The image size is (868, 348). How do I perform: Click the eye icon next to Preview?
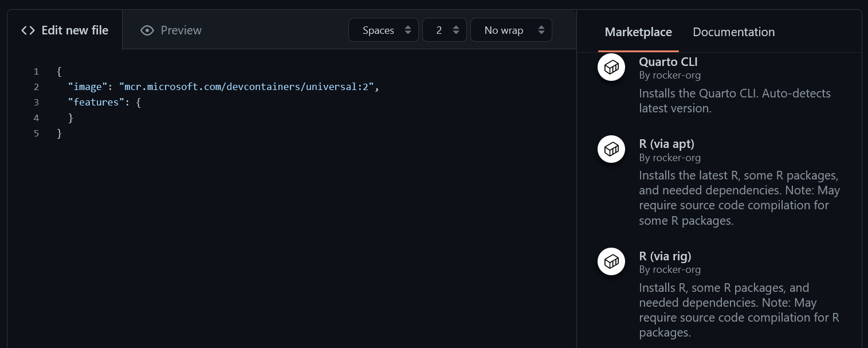coord(148,30)
